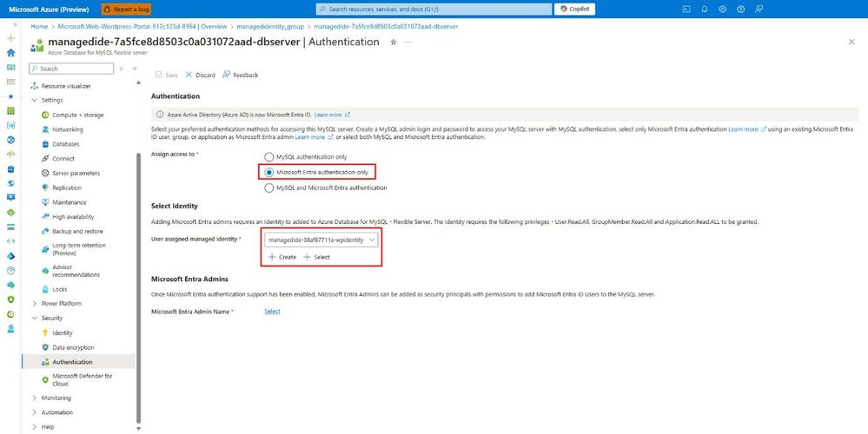
Task: Click the Long-term retention (Preview) icon
Action: click(x=45, y=249)
